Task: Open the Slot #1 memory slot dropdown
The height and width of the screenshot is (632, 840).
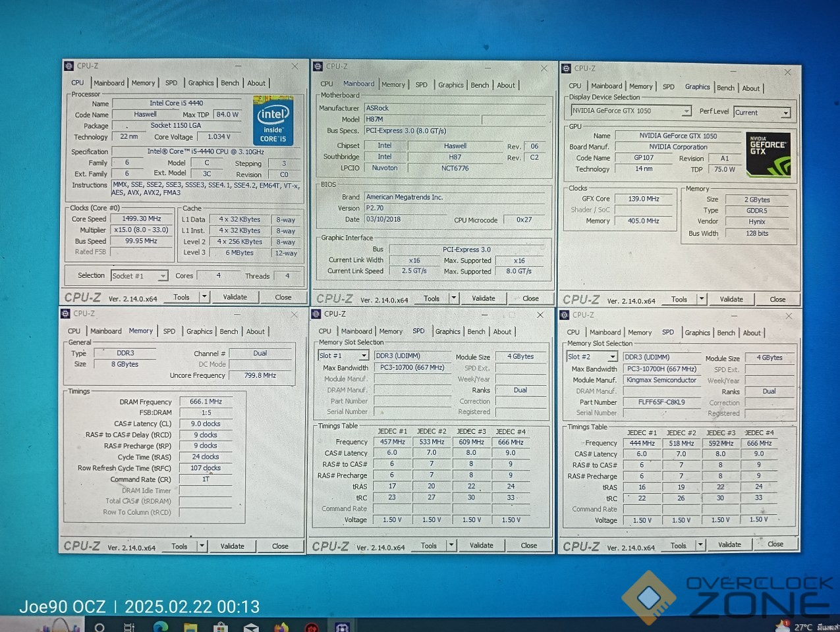Action: [343, 355]
